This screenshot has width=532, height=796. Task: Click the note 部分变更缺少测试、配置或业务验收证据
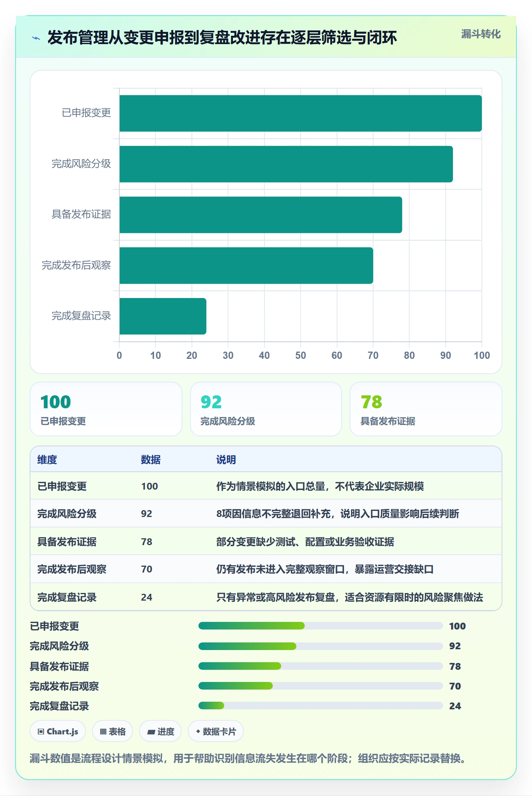tap(305, 542)
